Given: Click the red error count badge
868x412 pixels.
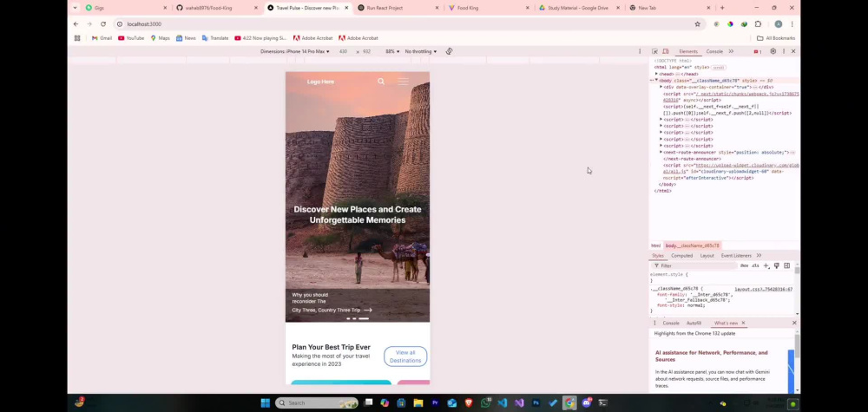Looking at the screenshot, I should coord(757,51).
